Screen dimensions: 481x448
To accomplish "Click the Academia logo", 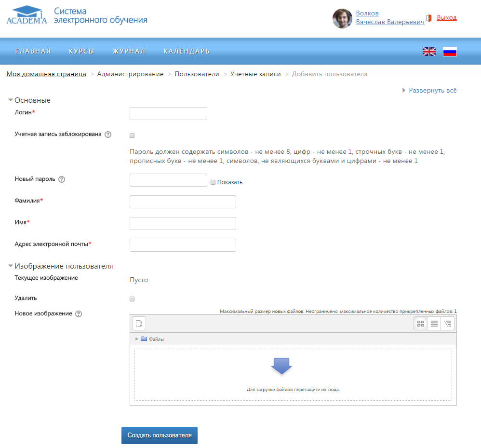I will (x=27, y=15).
